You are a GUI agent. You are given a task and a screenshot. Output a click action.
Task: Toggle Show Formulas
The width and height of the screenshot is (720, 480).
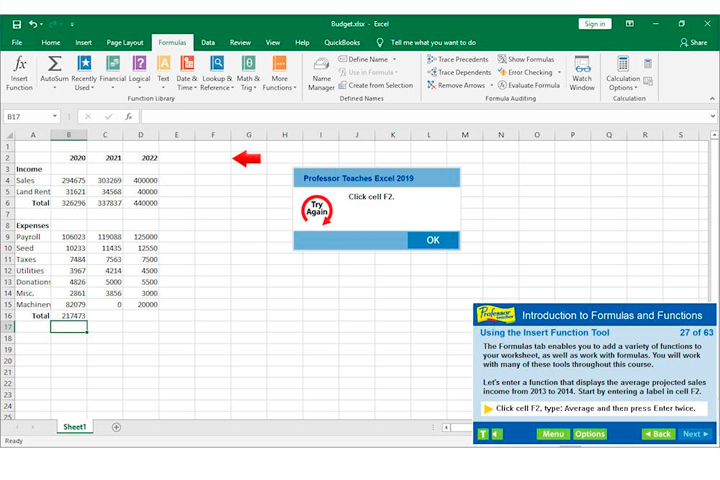point(526,59)
